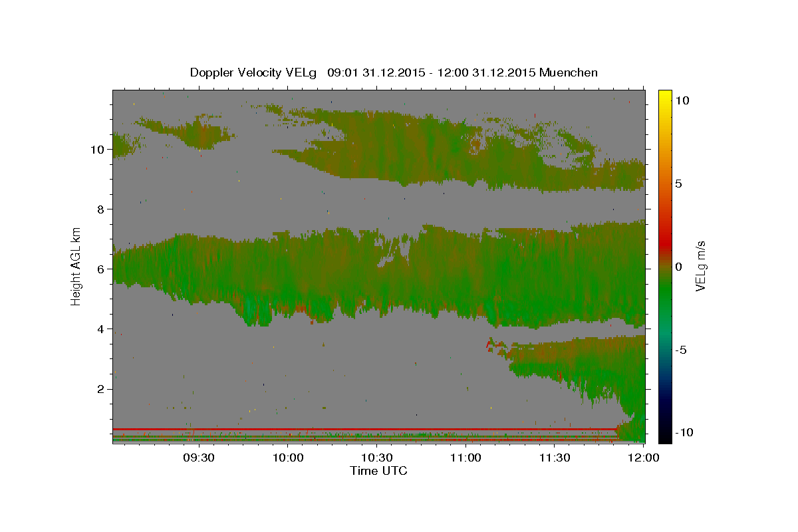The image size is (798, 532).
Task: Click the 10:00 time tick label
Action: pos(288,458)
